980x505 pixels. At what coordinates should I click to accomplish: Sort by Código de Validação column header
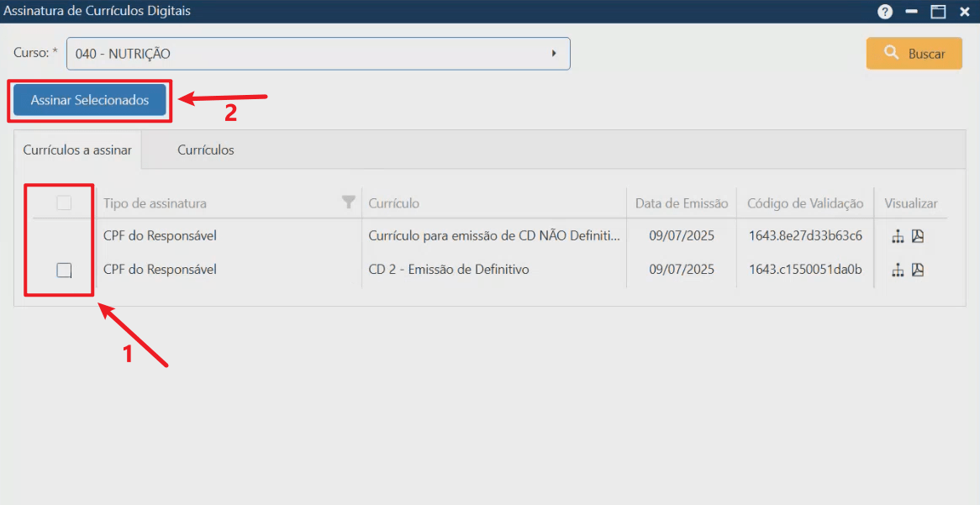coord(805,203)
